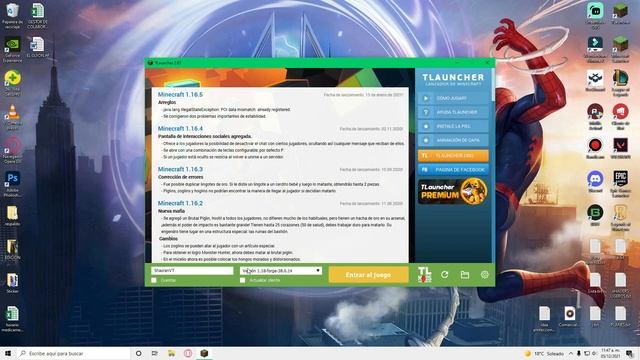Viewport: 640px width, 360px height.
Task: Click the TL Mods icon
Action: pos(424,274)
